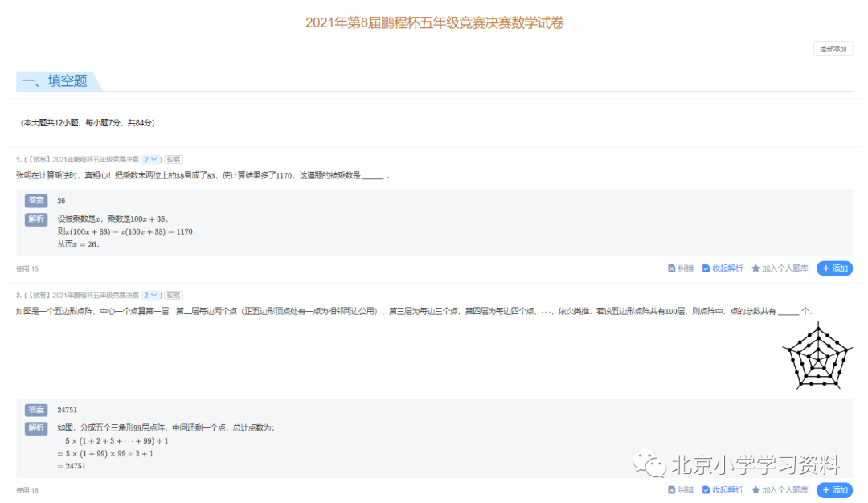Click the note 本大题共12小题, 每小题7分, 共84分
This screenshot has height=503, width=868.
tap(88, 123)
